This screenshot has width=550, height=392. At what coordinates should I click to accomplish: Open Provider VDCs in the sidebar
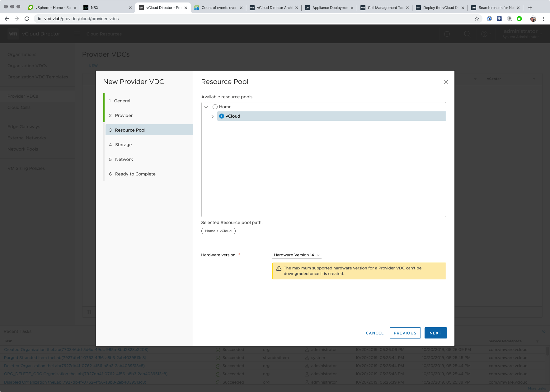coord(23,96)
